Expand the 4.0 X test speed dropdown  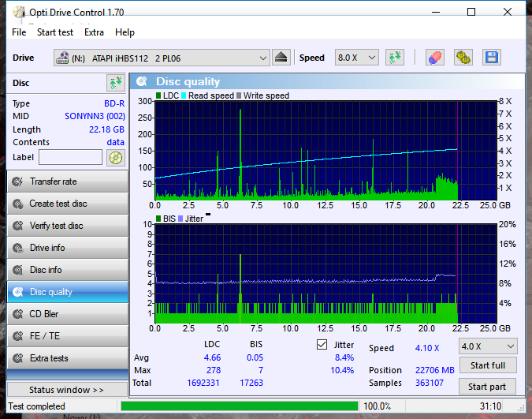coord(488,346)
